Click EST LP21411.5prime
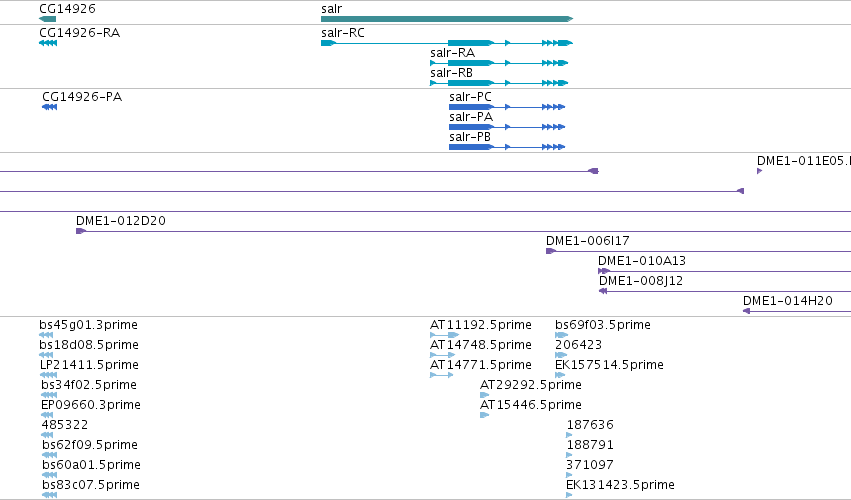This screenshot has width=851, height=500. pyautogui.click(x=90, y=365)
